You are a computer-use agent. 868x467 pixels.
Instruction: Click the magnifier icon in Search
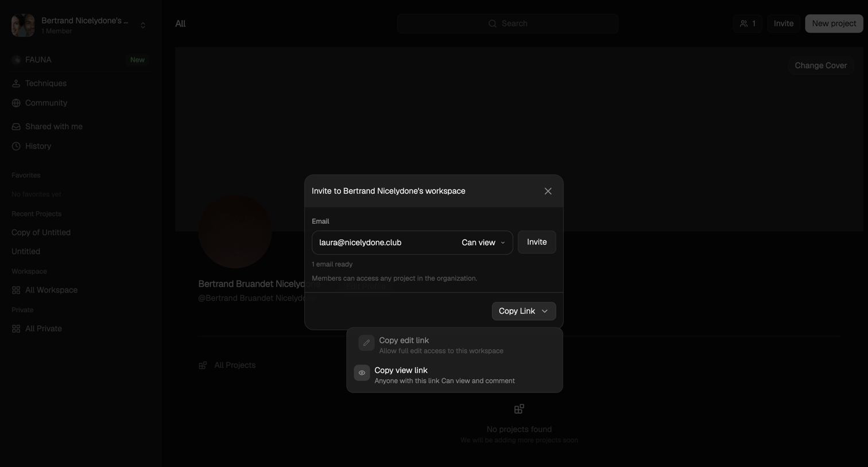tap(493, 24)
